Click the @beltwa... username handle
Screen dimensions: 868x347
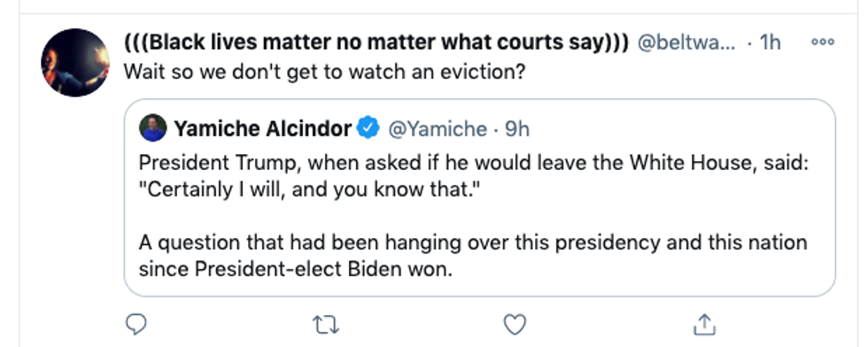pos(686,42)
